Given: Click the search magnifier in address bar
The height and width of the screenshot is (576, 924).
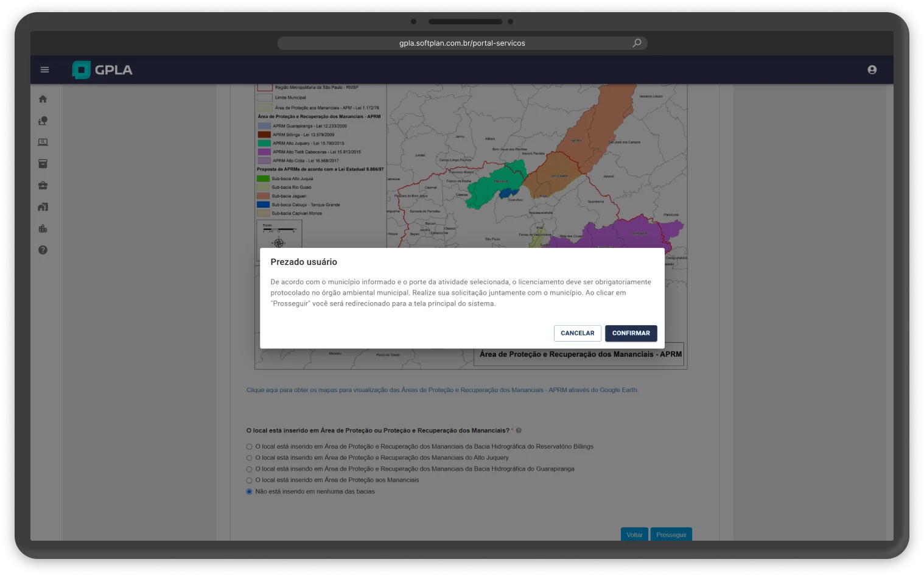Looking at the screenshot, I should (637, 43).
